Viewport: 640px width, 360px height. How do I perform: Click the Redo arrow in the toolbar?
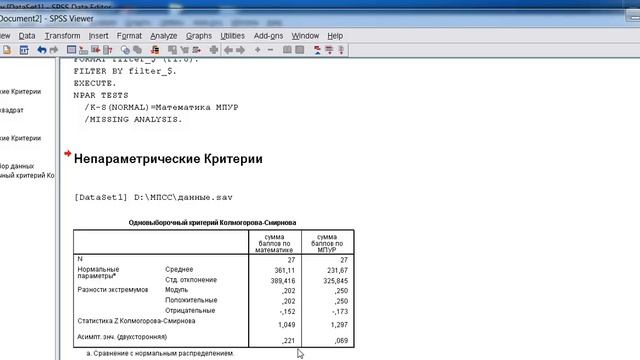[x=54, y=50]
